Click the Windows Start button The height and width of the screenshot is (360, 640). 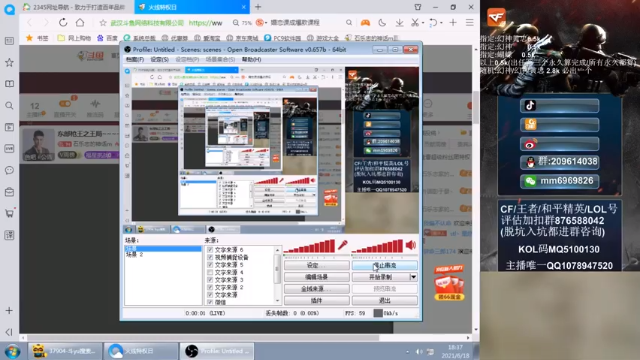point(12,351)
